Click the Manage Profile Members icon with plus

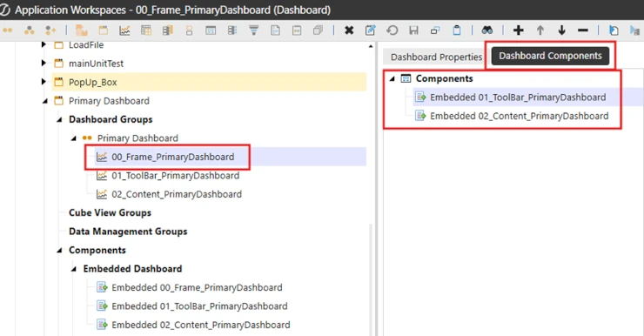click(50, 30)
